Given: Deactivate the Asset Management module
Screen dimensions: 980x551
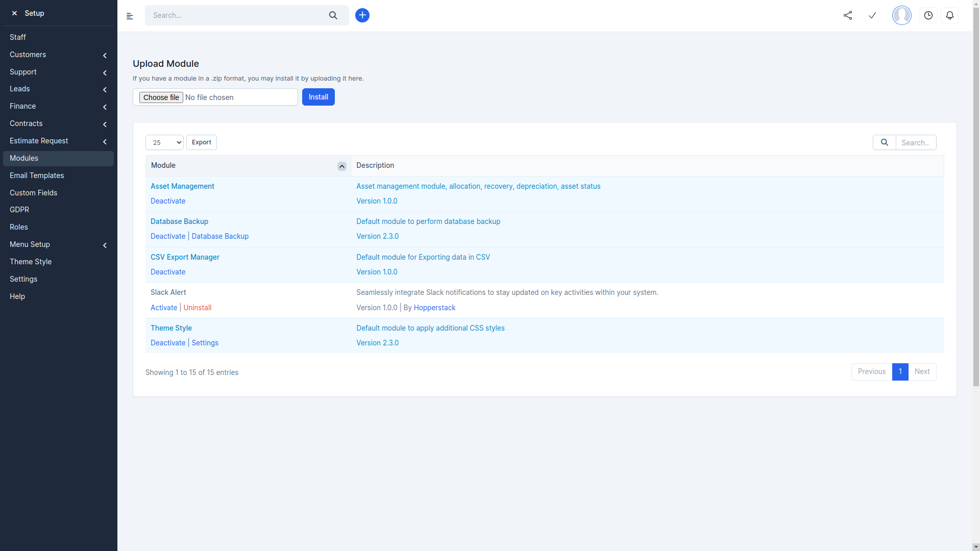Looking at the screenshot, I should pyautogui.click(x=167, y=201).
